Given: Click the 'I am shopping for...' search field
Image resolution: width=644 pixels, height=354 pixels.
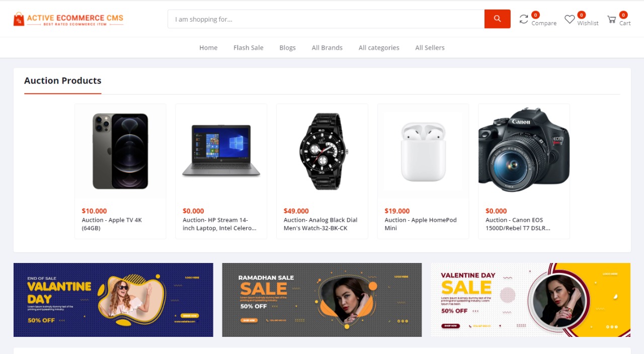Looking at the screenshot, I should pos(326,19).
